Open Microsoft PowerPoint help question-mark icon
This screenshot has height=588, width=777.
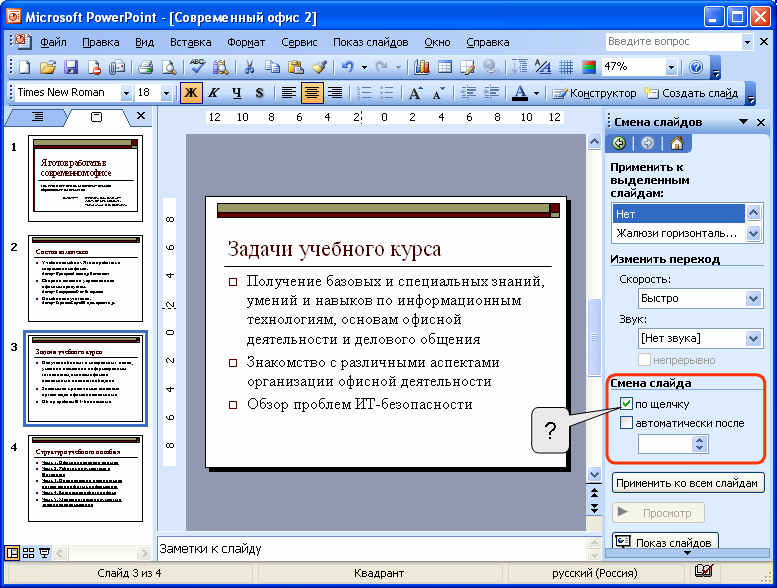[x=696, y=67]
